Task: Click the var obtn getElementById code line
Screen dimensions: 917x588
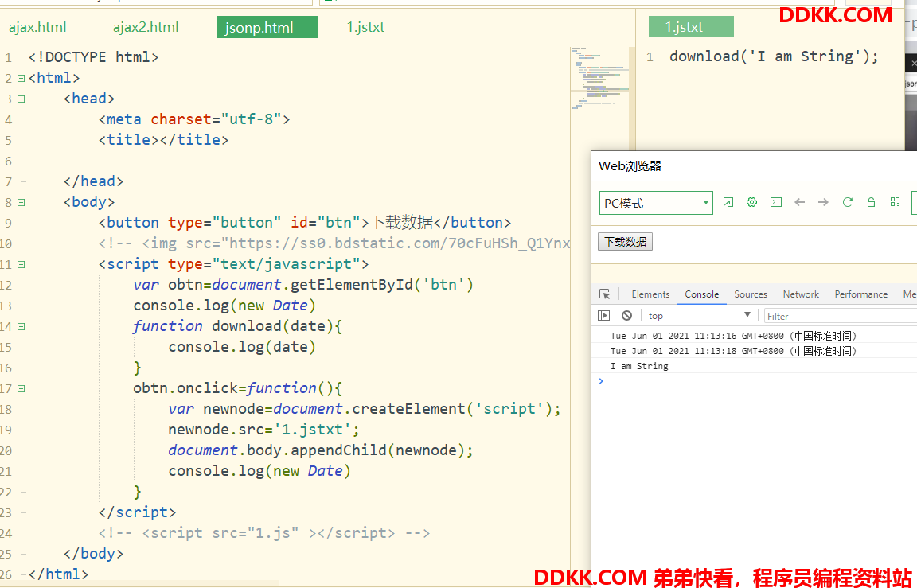Action: (x=303, y=285)
